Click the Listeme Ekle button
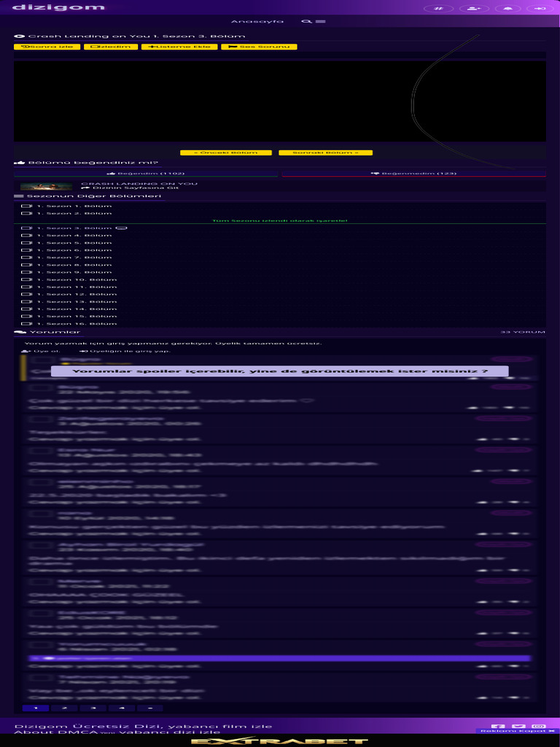Image resolution: width=560 pixels, height=747 pixels. coord(179,47)
